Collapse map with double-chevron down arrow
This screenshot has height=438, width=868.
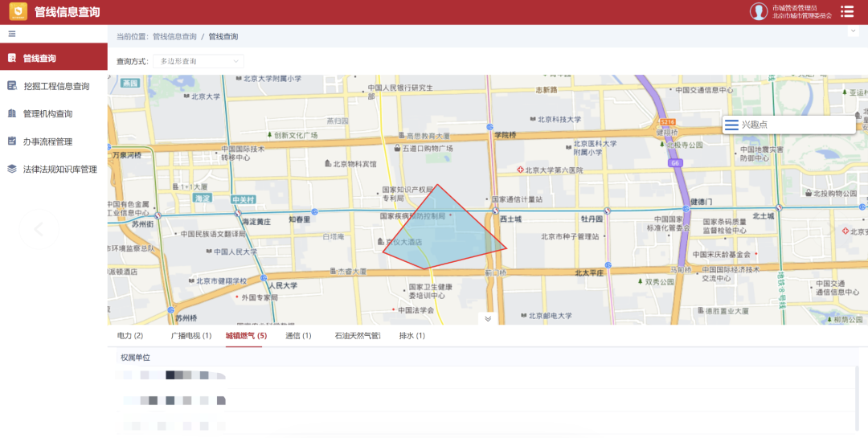point(487,318)
